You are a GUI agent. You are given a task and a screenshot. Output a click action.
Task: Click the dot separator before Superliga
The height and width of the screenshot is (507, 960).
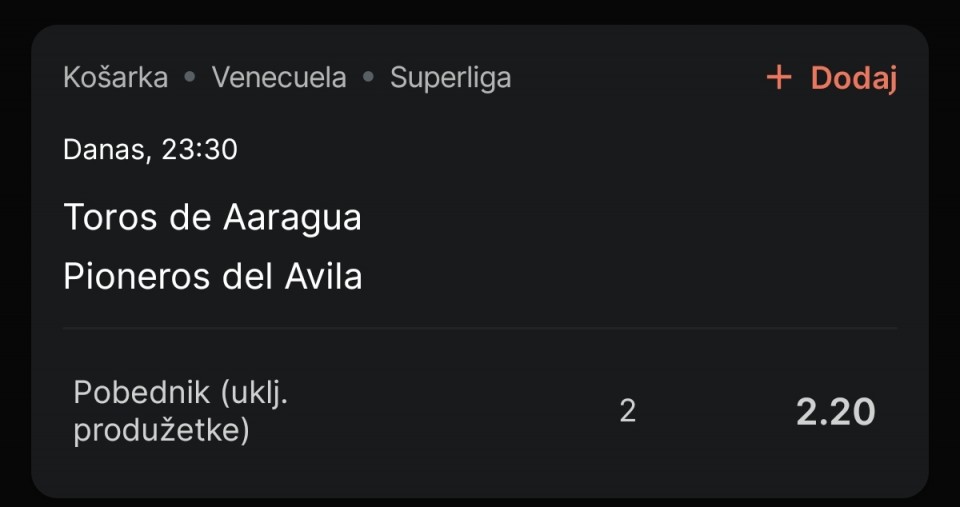coord(368,78)
